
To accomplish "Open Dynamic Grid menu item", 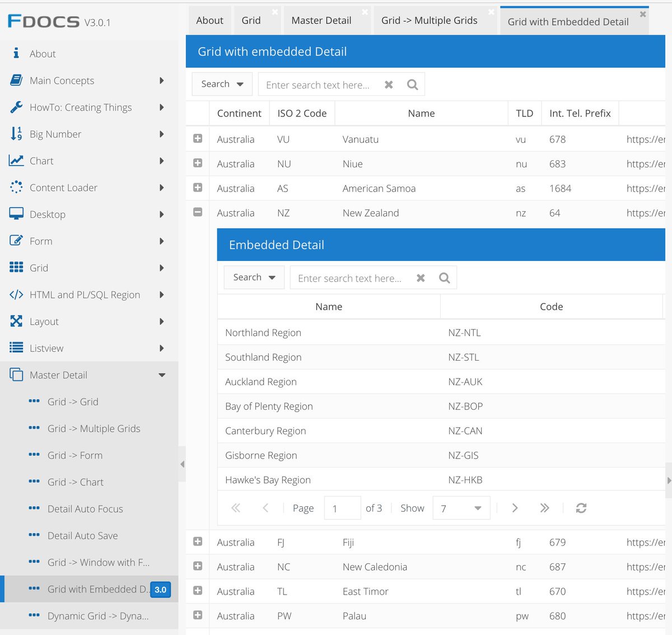I will click(98, 616).
